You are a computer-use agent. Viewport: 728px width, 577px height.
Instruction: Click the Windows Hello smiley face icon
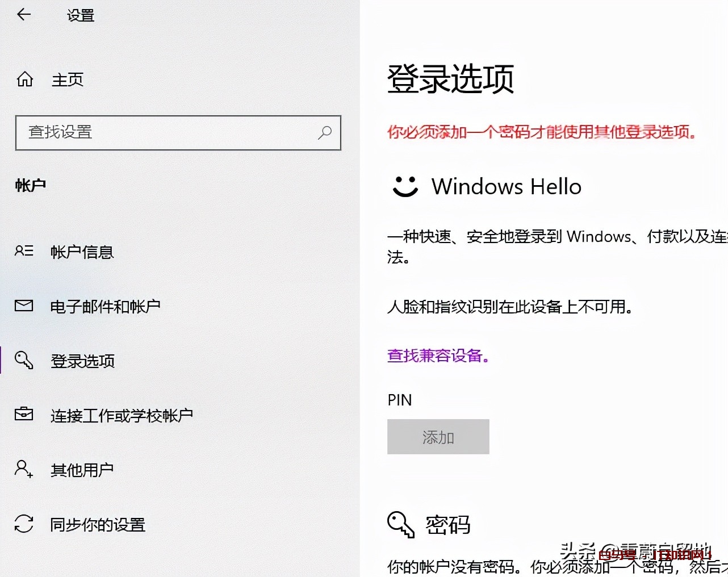(x=405, y=186)
